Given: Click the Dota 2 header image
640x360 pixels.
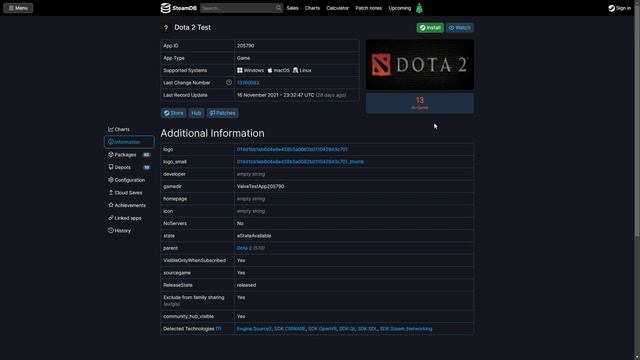Looking at the screenshot, I should (420, 64).
